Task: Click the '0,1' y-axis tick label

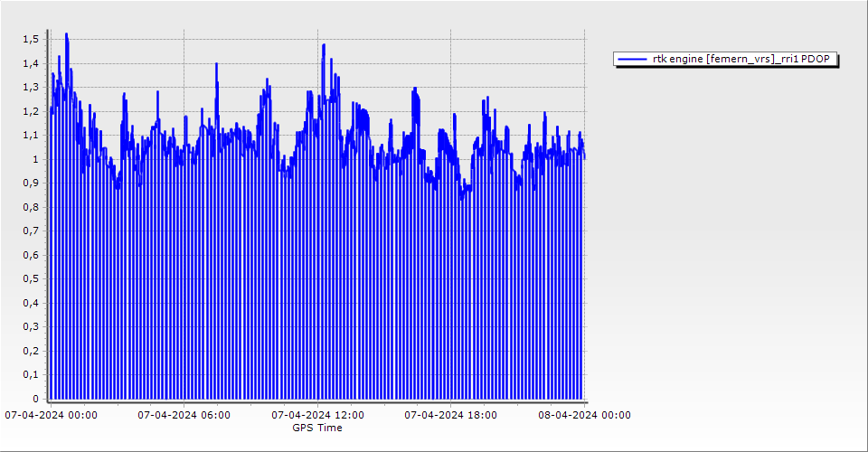Action: click(x=30, y=374)
